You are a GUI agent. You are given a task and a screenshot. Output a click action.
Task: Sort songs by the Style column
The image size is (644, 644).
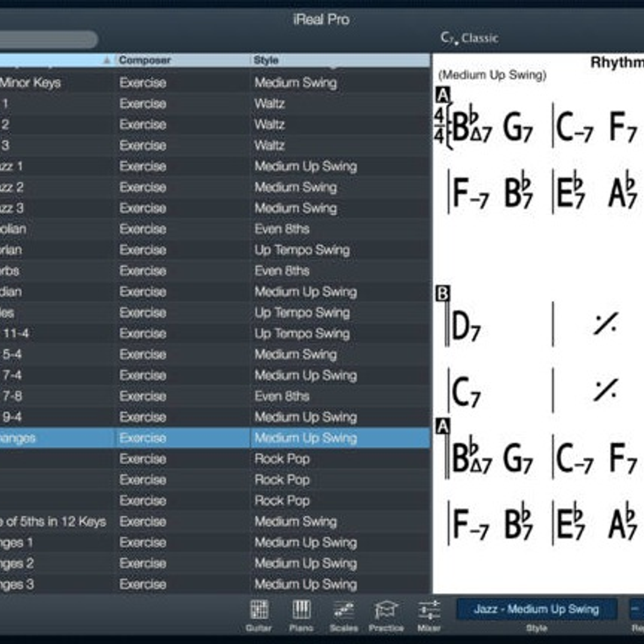click(x=267, y=61)
